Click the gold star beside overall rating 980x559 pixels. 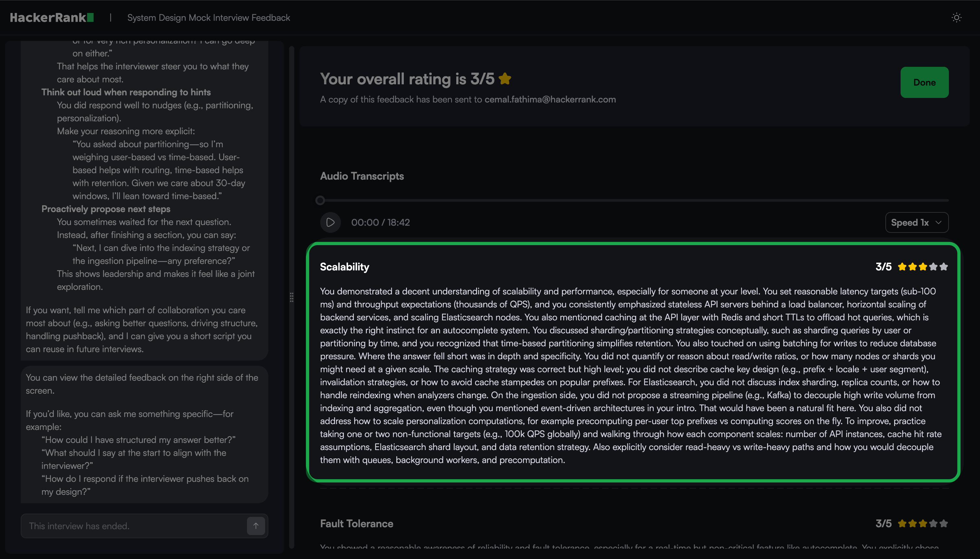point(505,79)
